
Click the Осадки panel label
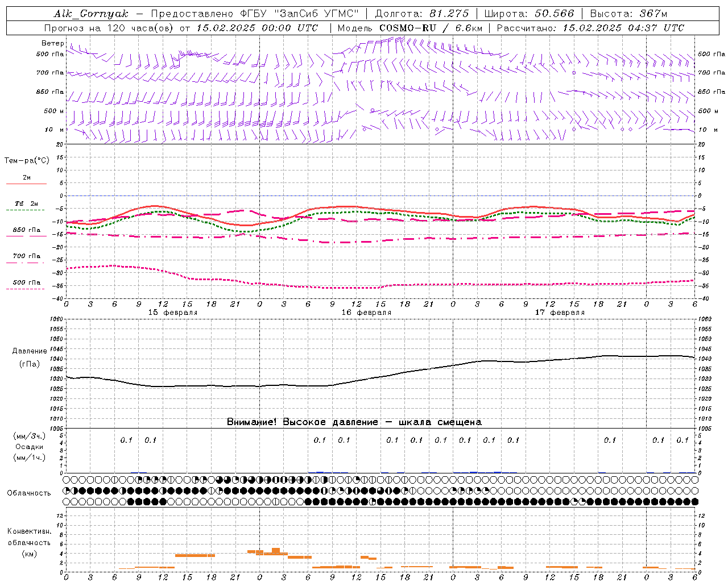point(28,447)
